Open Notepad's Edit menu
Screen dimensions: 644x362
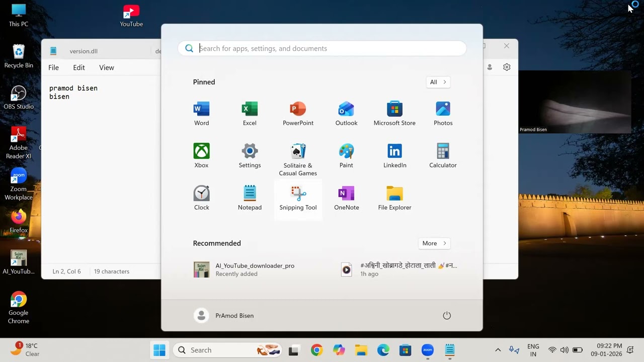click(79, 67)
